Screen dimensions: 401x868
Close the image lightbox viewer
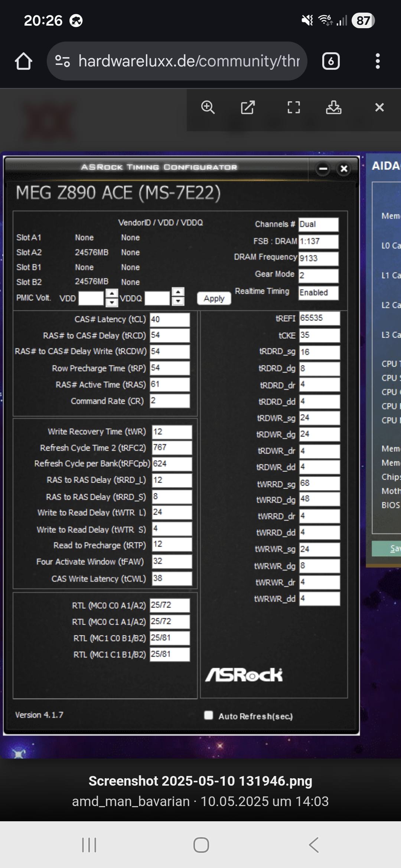click(x=379, y=108)
